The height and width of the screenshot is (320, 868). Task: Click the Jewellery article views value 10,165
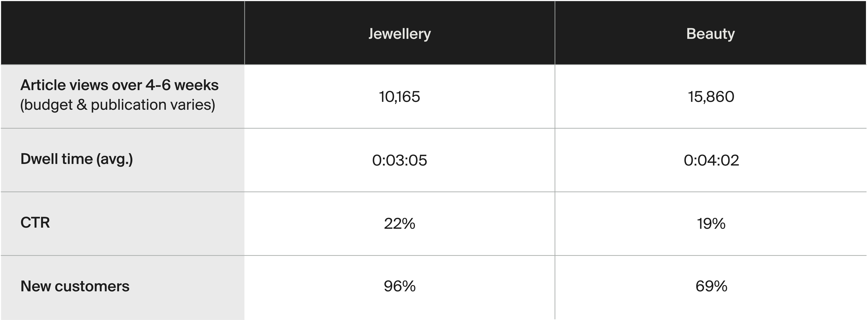pyautogui.click(x=399, y=97)
